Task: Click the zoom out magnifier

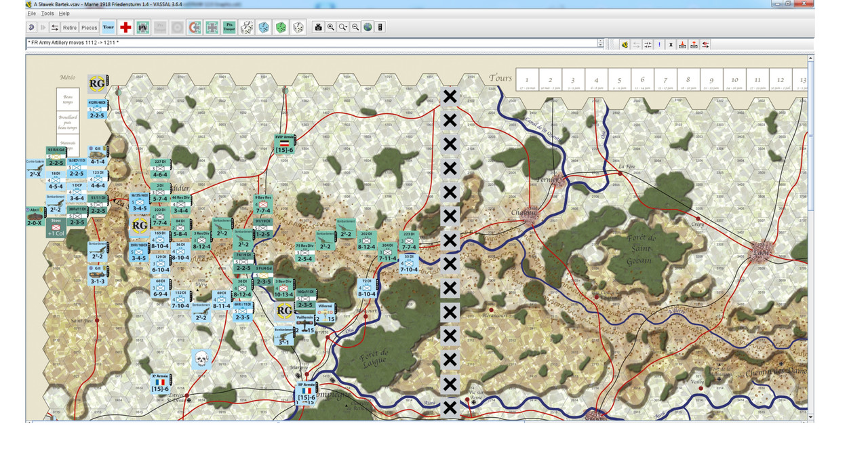Action: (x=355, y=27)
